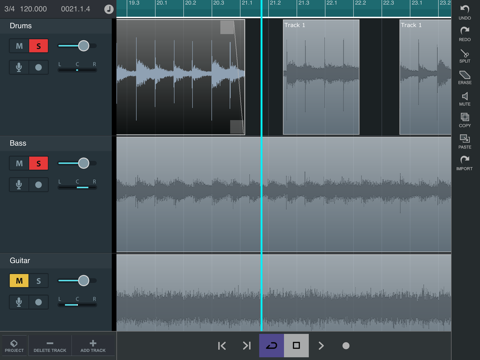Image resolution: width=480 pixels, height=360 pixels.
Task: Select the highlighted Drums audio clip
Action: [x=181, y=77]
